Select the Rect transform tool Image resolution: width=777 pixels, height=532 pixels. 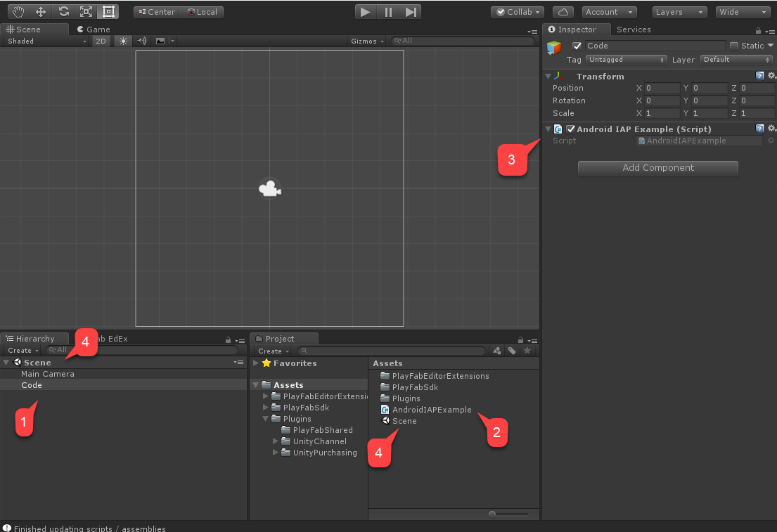point(109,11)
